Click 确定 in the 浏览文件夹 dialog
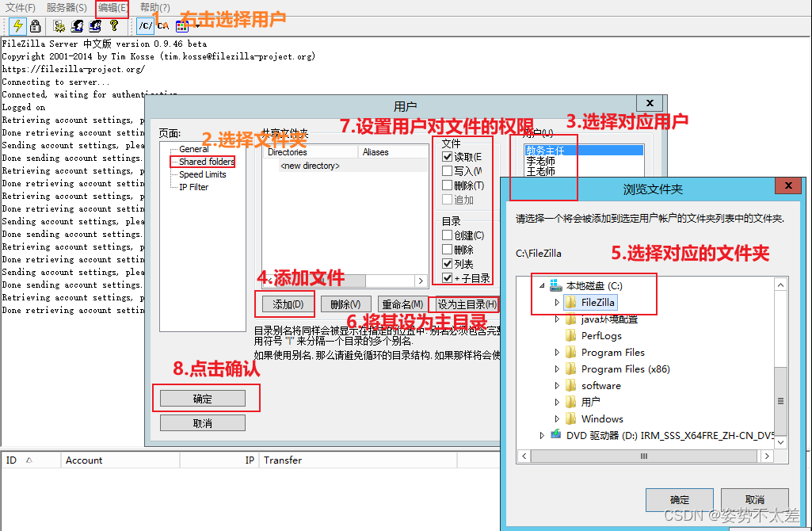The height and width of the screenshot is (531, 812). point(680,500)
